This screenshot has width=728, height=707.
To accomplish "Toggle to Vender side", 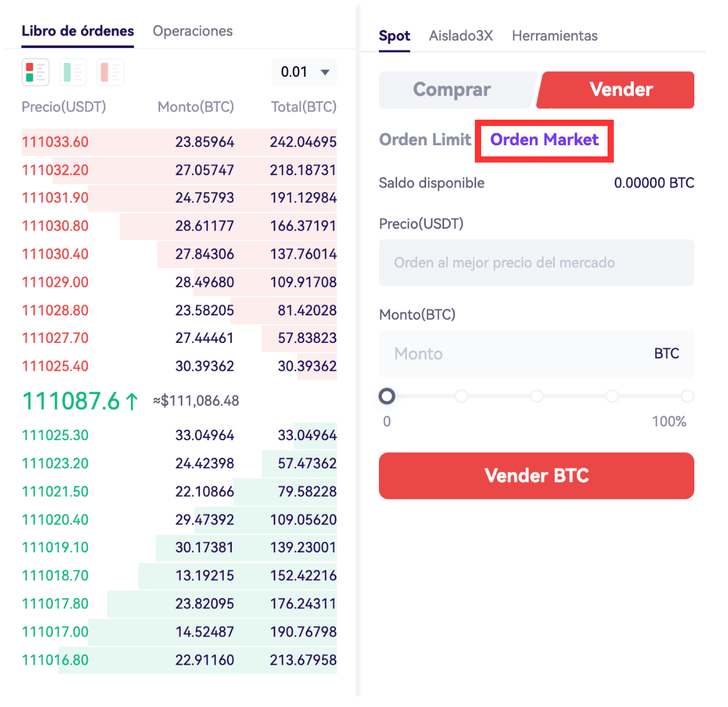I will [x=620, y=90].
